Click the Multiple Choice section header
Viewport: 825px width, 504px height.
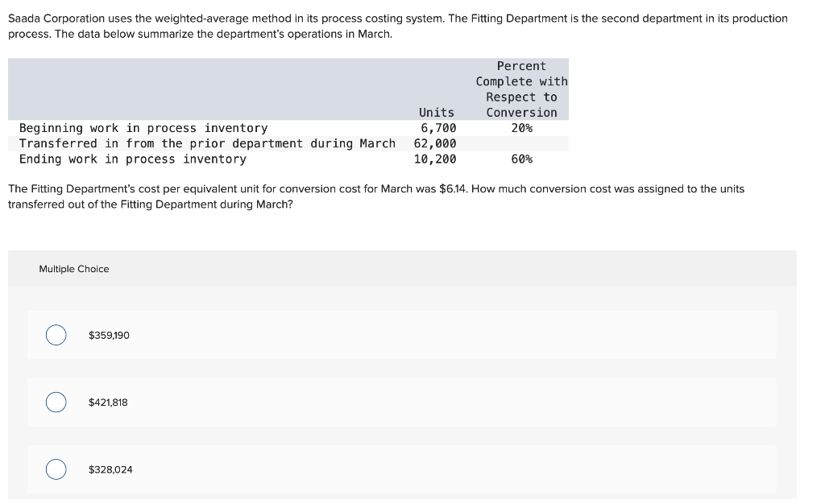click(x=74, y=269)
